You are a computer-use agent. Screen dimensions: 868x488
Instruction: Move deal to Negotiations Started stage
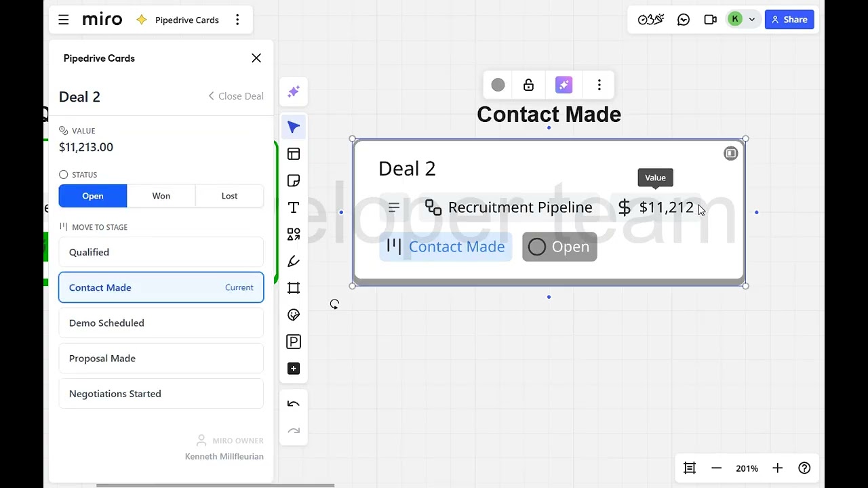tap(161, 393)
